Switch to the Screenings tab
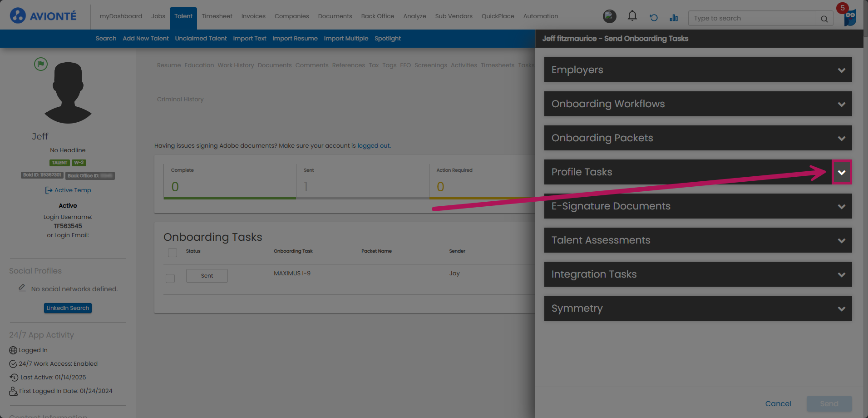Image resolution: width=868 pixels, height=418 pixels. [430, 65]
